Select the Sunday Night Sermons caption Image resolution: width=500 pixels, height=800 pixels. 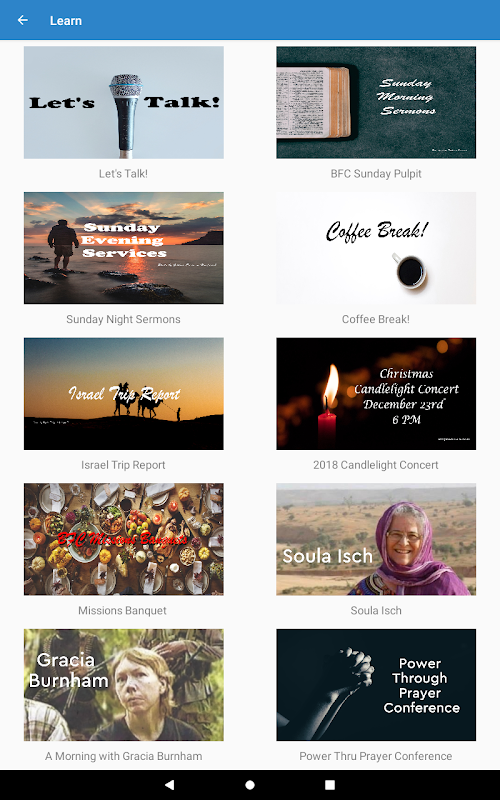(123, 319)
